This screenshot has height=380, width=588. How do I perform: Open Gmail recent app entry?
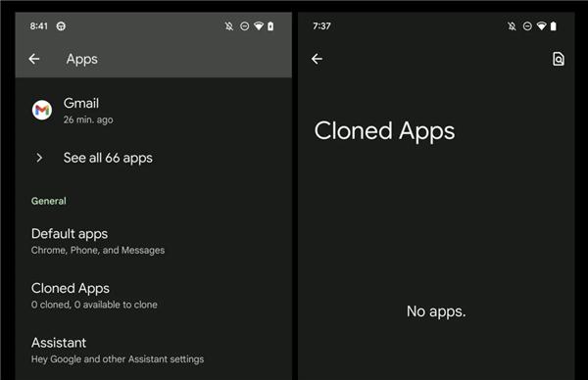(153, 110)
